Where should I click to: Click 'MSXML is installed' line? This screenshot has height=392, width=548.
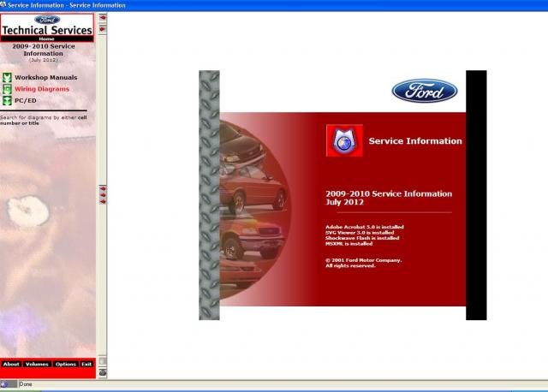tap(348, 244)
